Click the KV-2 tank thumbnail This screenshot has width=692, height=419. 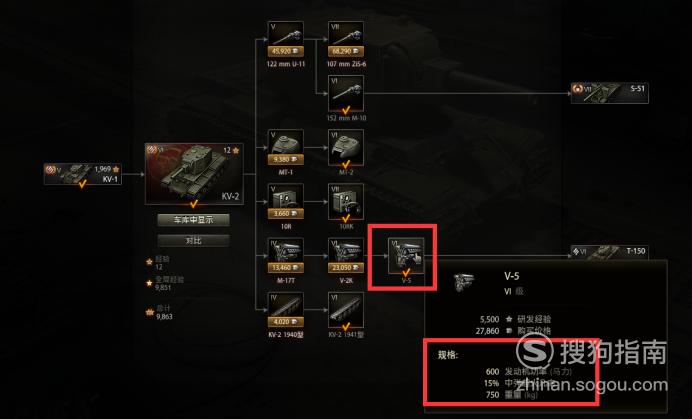point(194,174)
